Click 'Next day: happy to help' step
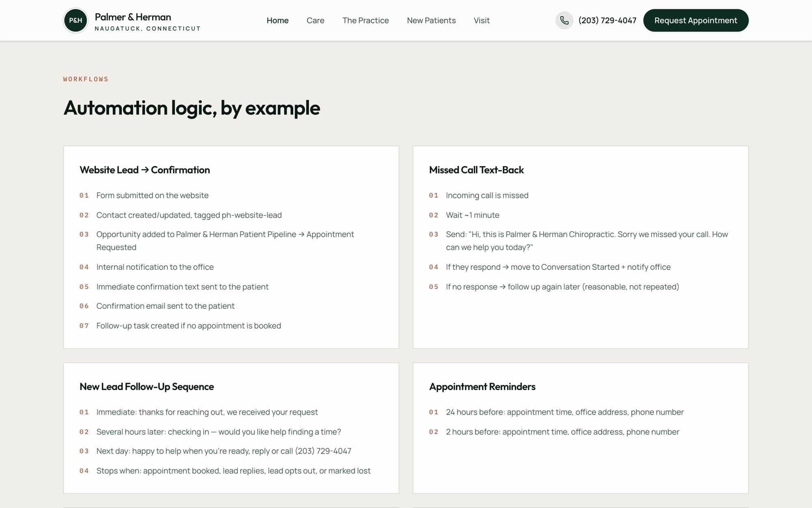 click(x=224, y=451)
